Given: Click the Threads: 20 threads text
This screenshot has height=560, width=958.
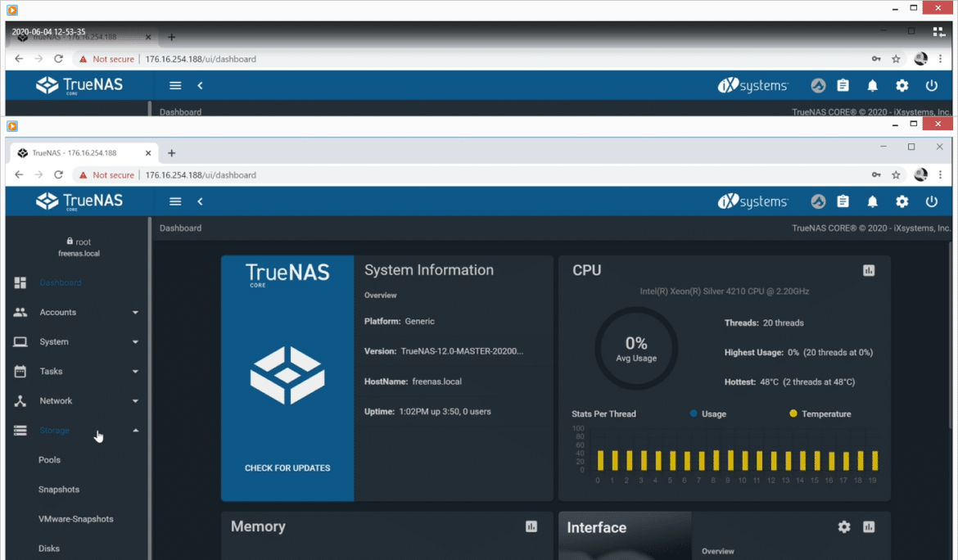Looking at the screenshot, I should tap(764, 323).
